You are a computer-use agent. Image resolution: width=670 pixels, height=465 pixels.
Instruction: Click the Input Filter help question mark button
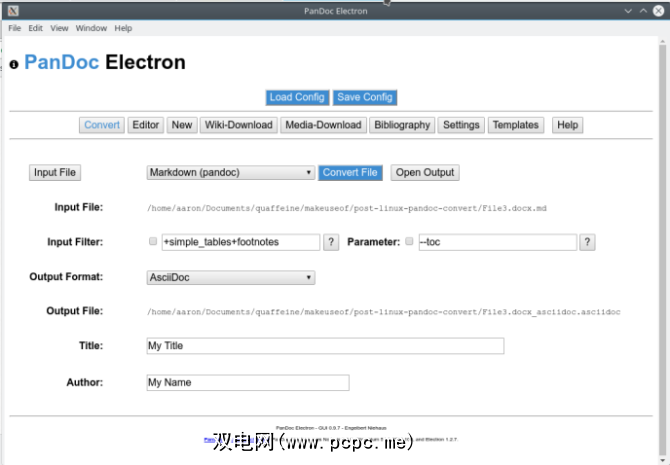[x=331, y=242]
